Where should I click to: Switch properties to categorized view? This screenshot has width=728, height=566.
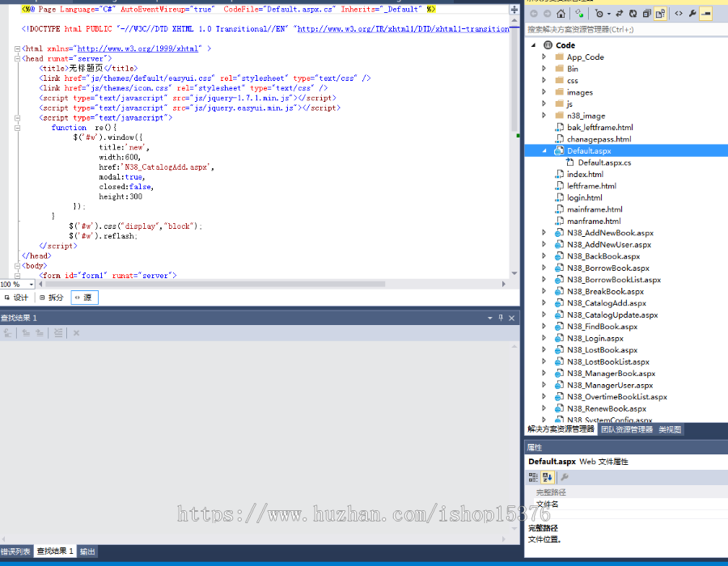[x=534, y=477]
